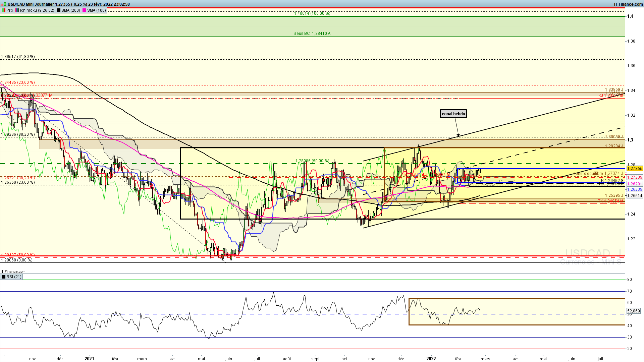Image resolution: width=644 pixels, height=362 pixels.
Task: Click the RSI value tag 52,869
Action: [634, 311]
